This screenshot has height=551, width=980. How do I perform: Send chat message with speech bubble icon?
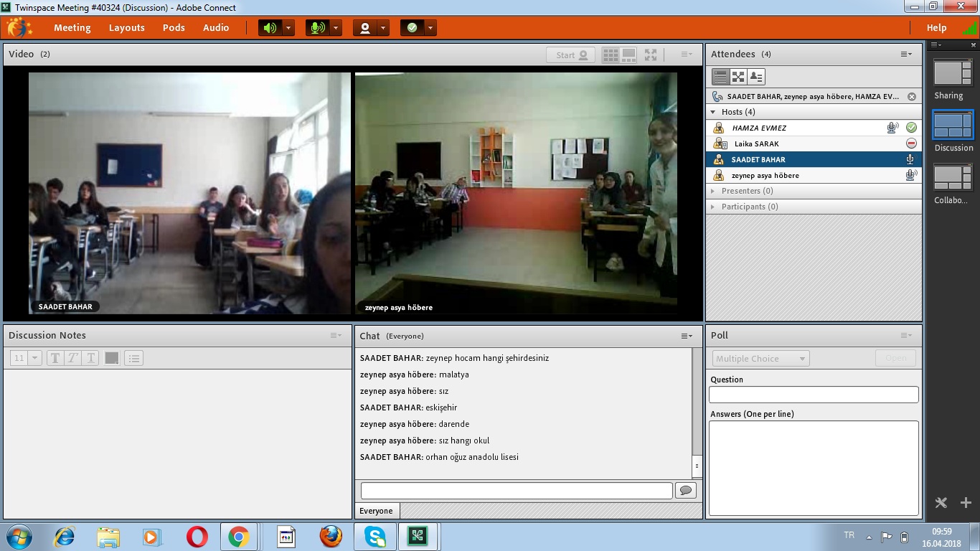click(686, 490)
